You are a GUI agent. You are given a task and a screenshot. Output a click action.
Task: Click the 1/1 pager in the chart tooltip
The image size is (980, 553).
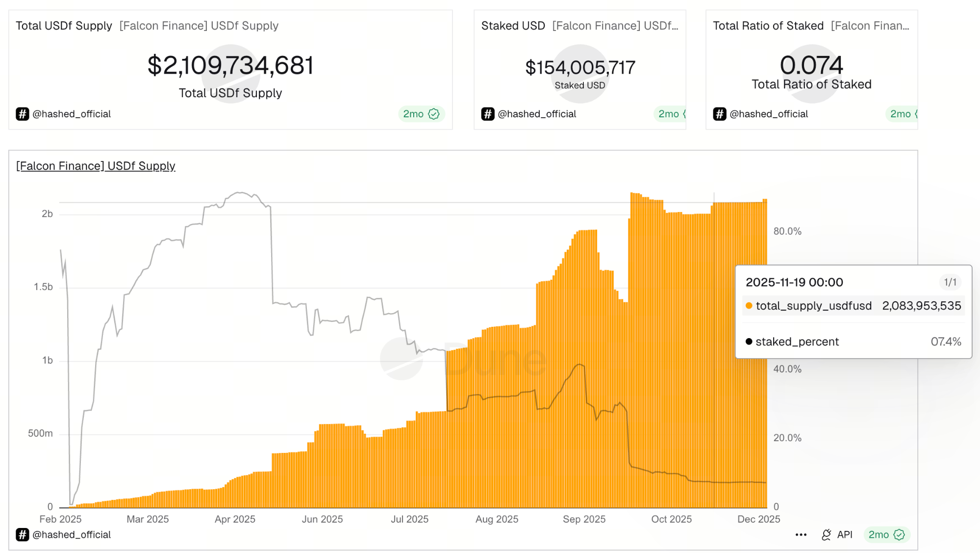point(949,282)
